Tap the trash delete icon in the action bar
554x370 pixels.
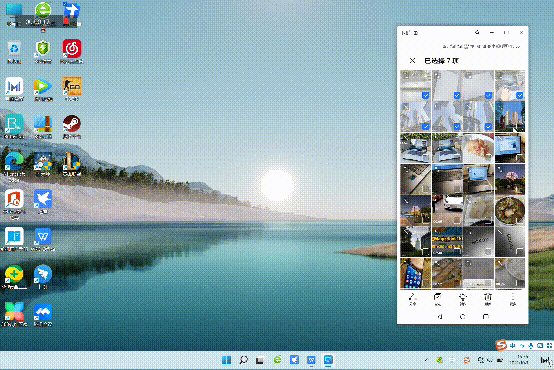click(x=488, y=299)
